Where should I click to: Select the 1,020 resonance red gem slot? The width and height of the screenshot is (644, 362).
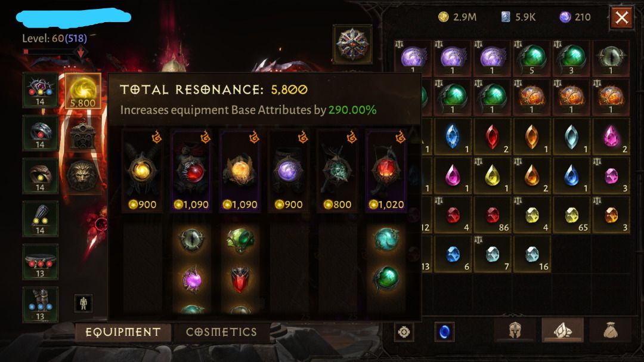pyautogui.click(x=386, y=171)
